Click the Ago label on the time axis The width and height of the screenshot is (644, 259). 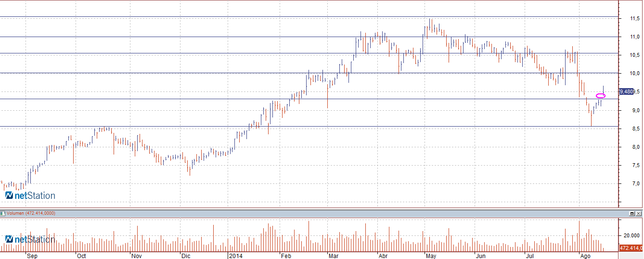(585, 256)
